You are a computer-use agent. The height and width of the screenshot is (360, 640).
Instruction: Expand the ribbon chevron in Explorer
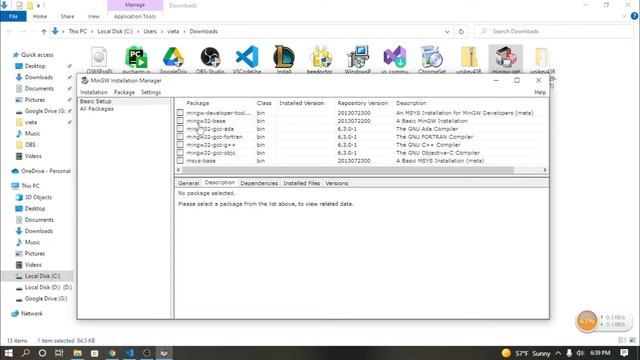pos(624,16)
